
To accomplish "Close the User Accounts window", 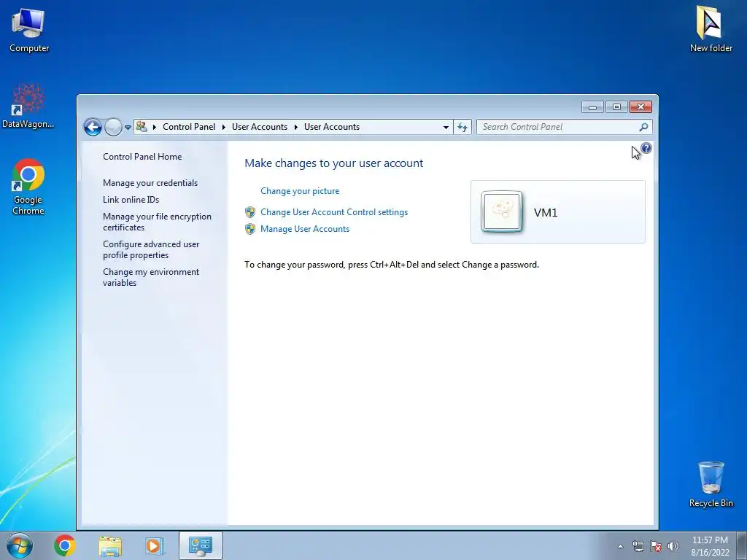I will coord(640,107).
